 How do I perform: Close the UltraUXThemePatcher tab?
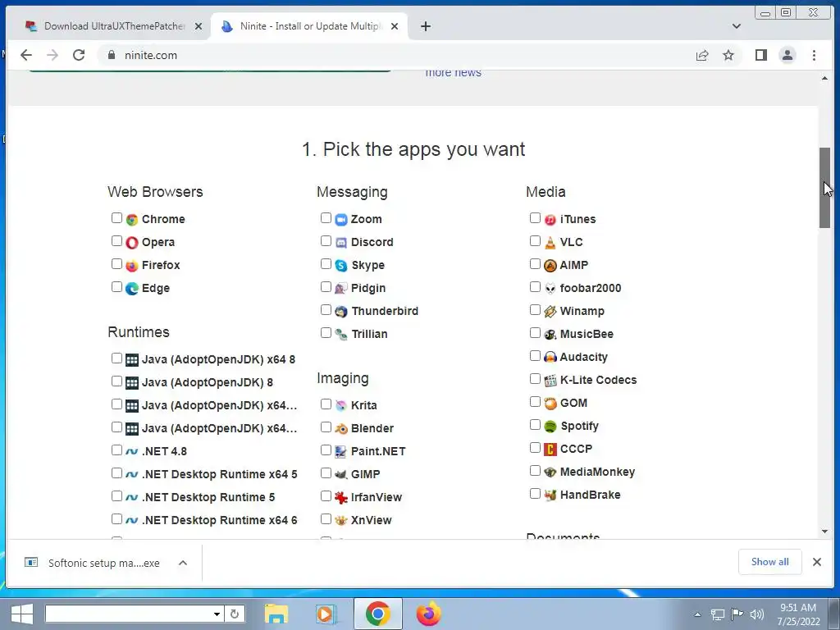click(199, 26)
